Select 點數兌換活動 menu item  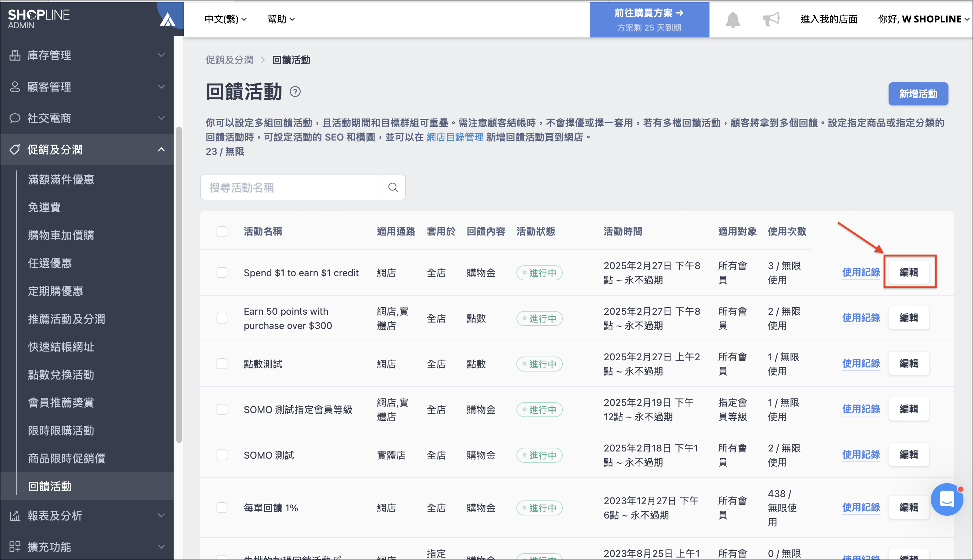pos(61,375)
